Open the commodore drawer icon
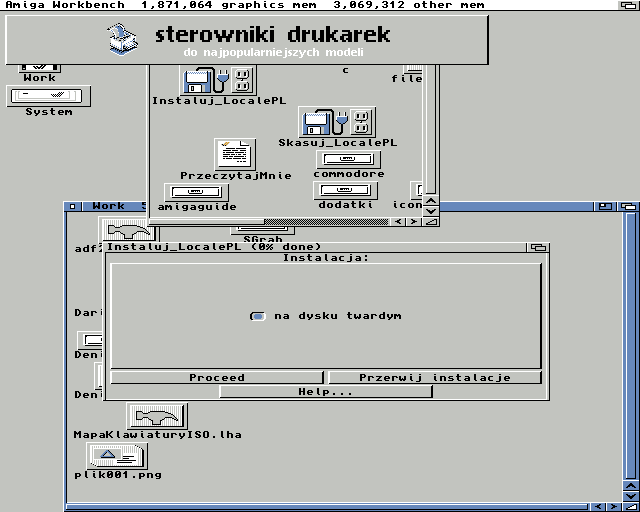640x512 pixels. click(348, 159)
